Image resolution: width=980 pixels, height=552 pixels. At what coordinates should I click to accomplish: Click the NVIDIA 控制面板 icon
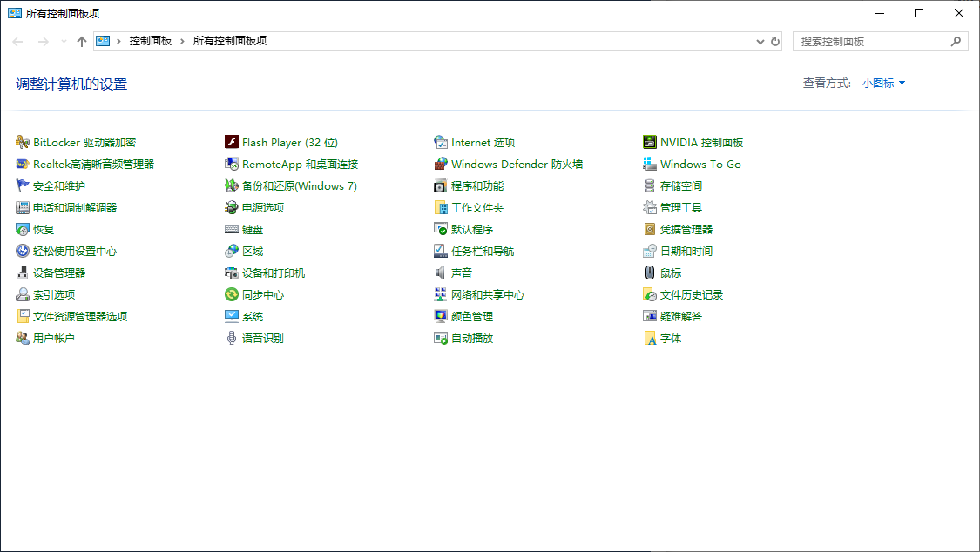(x=649, y=143)
